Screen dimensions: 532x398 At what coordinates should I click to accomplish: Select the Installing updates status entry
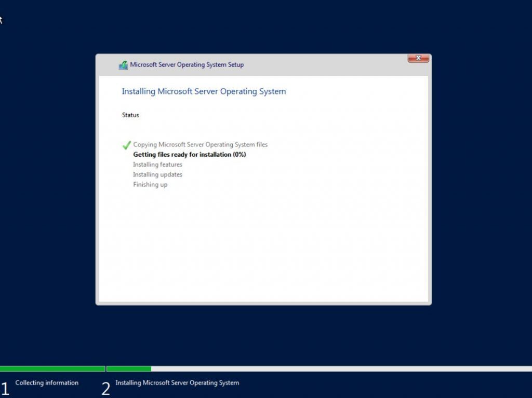click(157, 174)
